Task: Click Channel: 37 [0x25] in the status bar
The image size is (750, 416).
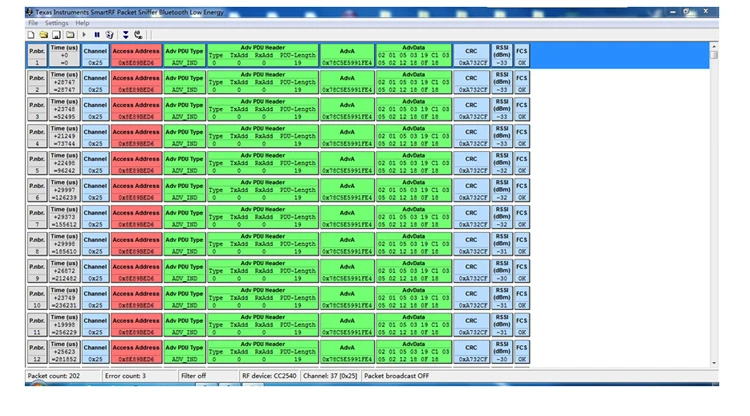Action: pos(330,376)
